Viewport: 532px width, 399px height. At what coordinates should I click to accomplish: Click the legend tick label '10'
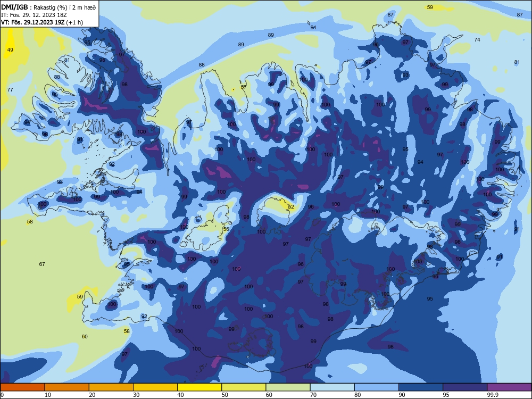click(x=48, y=395)
